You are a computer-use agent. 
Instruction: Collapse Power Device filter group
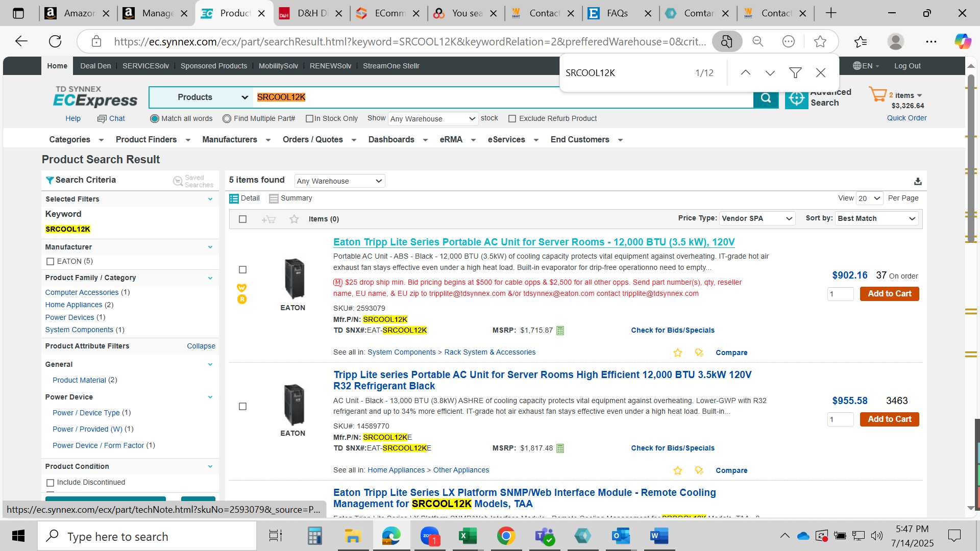pyautogui.click(x=210, y=397)
